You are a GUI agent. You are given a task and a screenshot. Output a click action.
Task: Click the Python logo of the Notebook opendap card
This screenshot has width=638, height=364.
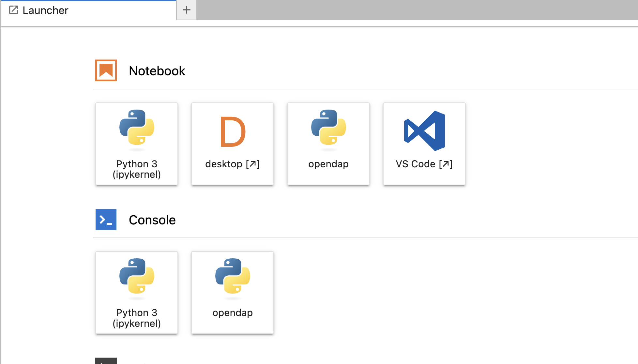(x=328, y=128)
